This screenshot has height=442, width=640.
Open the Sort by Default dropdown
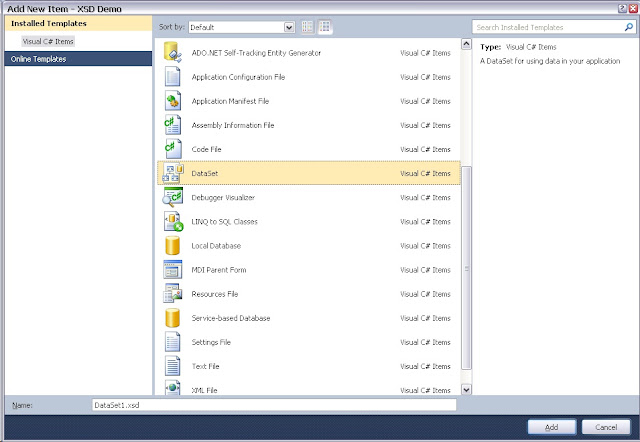[289, 27]
